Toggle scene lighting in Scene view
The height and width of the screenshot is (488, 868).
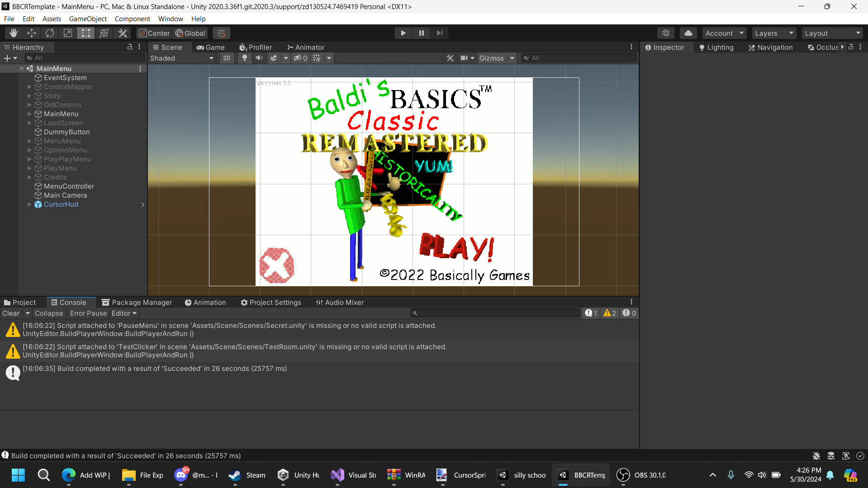(244, 58)
